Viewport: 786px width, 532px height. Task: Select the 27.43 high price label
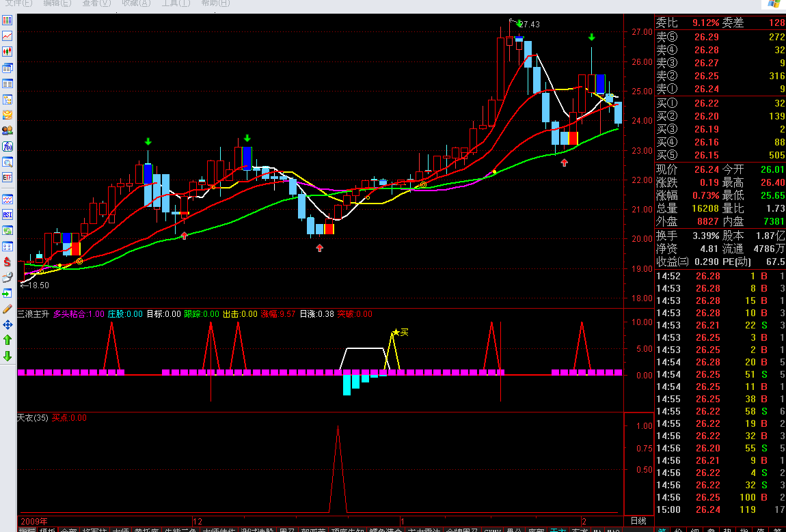[x=529, y=24]
